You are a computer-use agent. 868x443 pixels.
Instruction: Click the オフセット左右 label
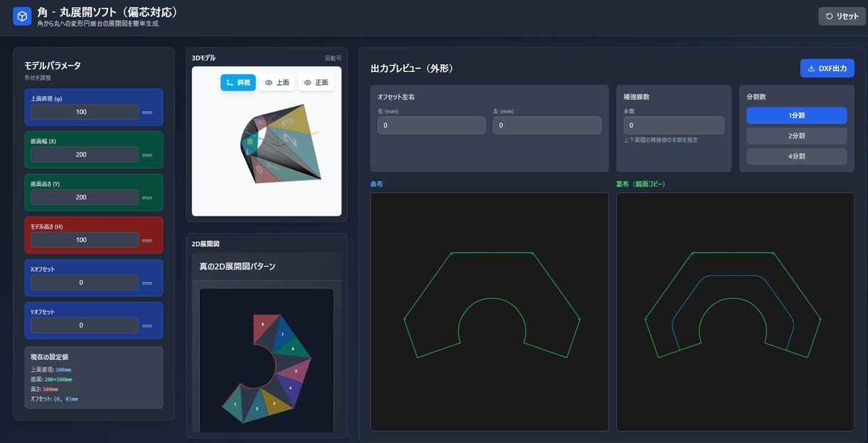pos(396,96)
